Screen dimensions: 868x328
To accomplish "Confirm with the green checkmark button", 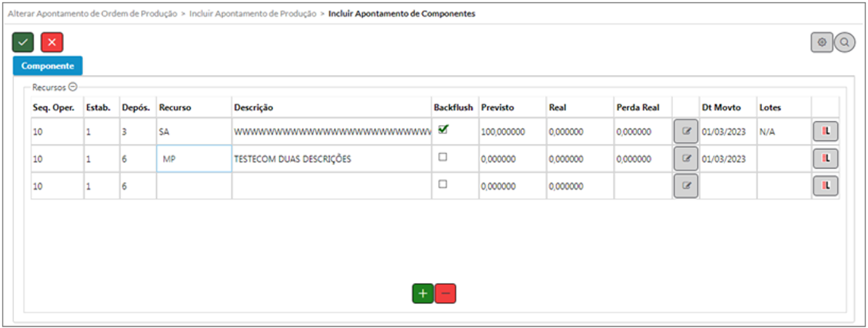I will [23, 42].
